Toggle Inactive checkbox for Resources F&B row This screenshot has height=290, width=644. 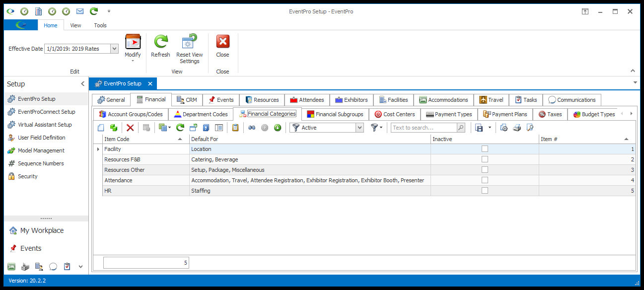[485, 159]
